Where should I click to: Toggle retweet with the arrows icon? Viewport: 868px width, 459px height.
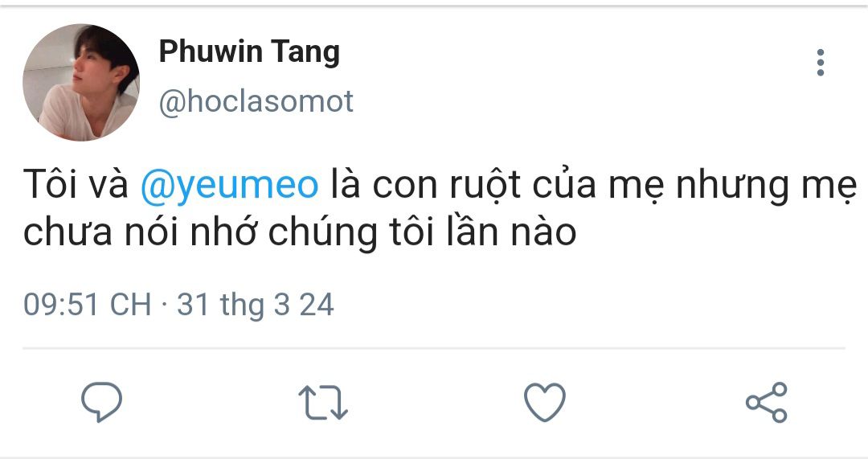tap(323, 402)
